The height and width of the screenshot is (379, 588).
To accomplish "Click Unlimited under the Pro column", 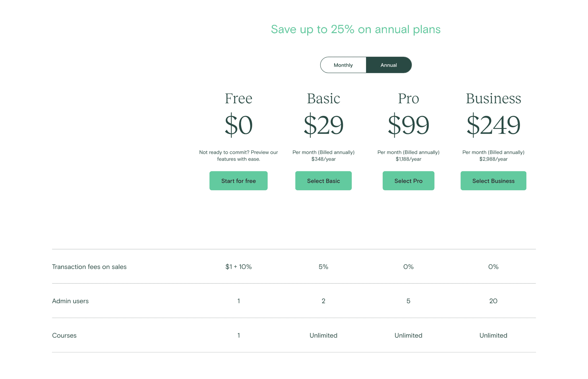I will click(408, 335).
